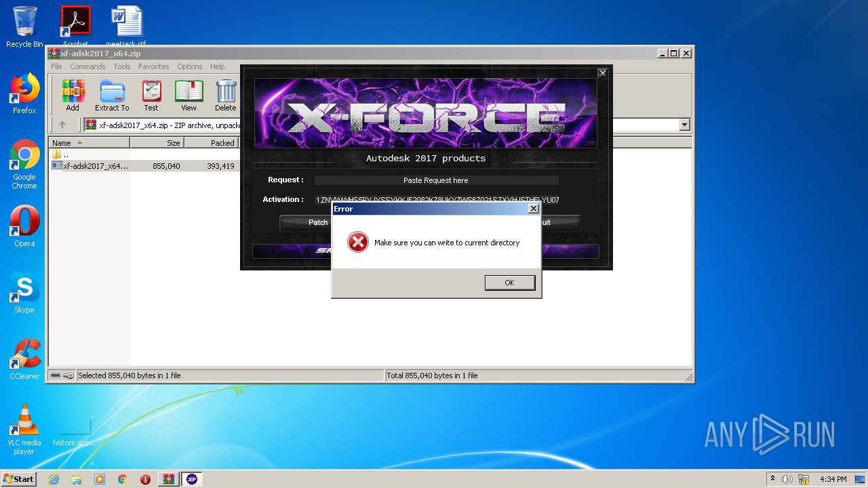This screenshot has height=488, width=868.
Task: Click OK in the Error dialog
Action: [x=510, y=283]
